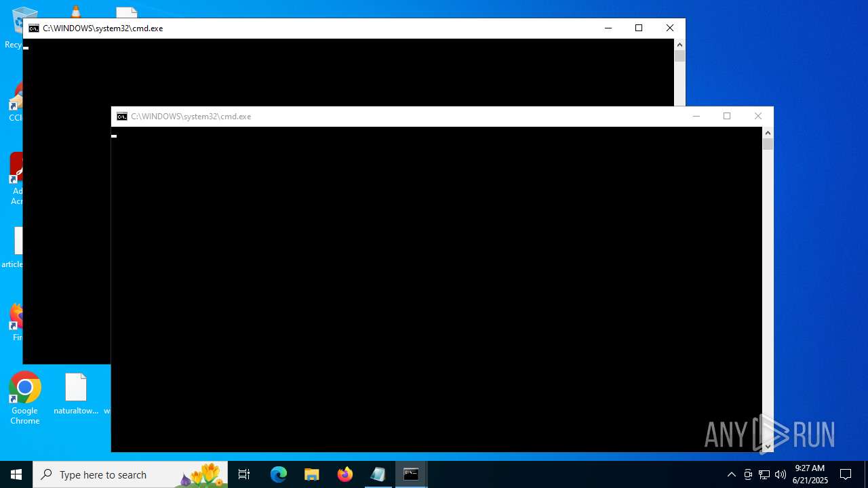Show hidden system tray icons
The height and width of the screenshot is (488, 868).
pyautogui.click(x=731, y=474)
